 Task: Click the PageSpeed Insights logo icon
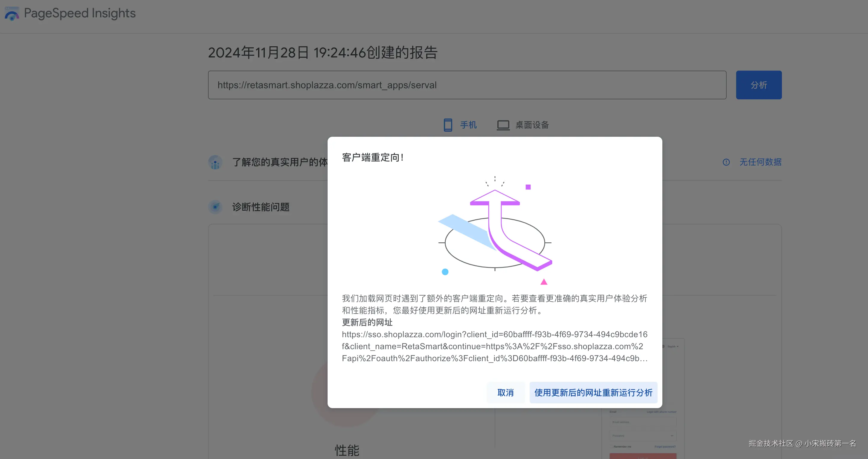point(12,13)
